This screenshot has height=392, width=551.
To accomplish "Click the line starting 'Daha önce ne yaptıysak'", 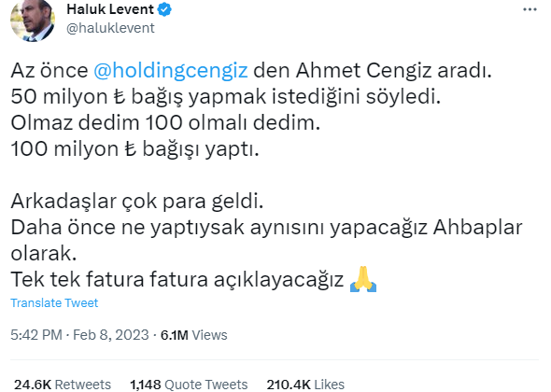I will point(266,240).
